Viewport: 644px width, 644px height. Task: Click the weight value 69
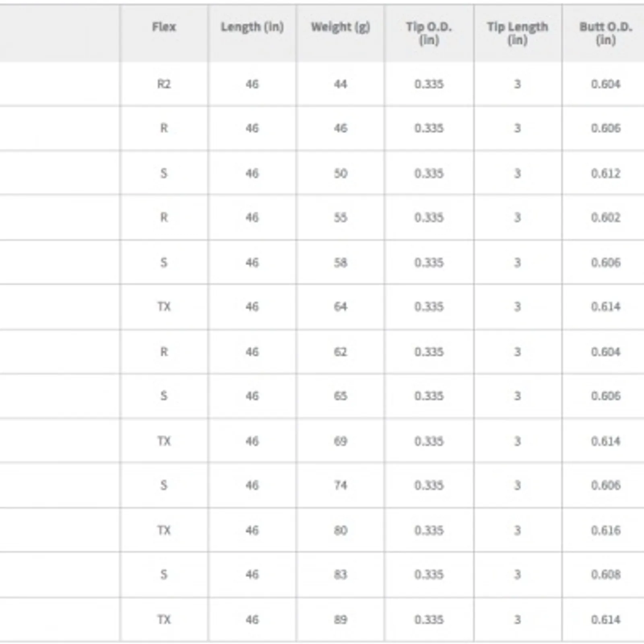pyautogui.click(x=340, y=441)
